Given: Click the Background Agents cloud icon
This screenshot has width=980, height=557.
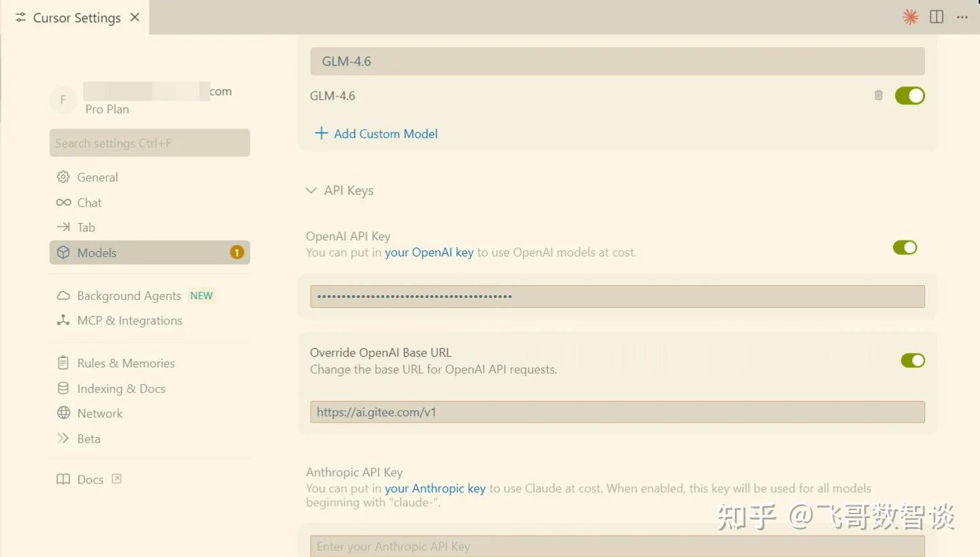Looking at the screenshot, I should point(63,295).
